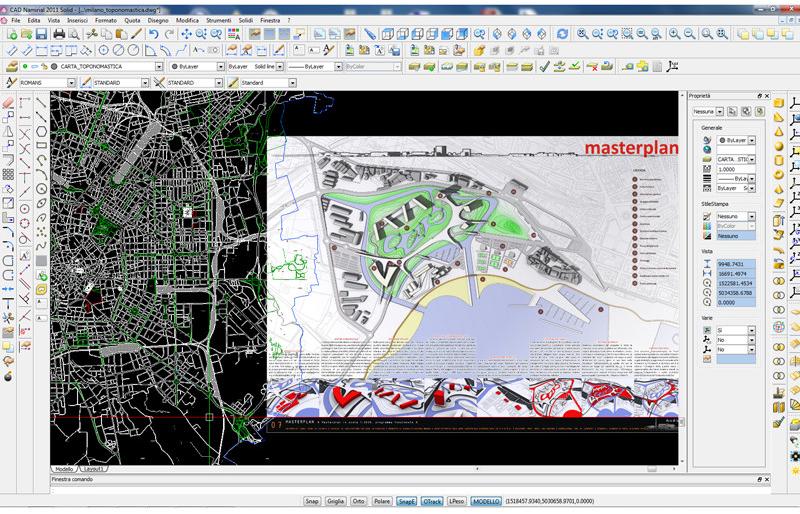Click the blue Regenerate refresh icon
Screen dimensions: 800x514
[x=562, y=34]
